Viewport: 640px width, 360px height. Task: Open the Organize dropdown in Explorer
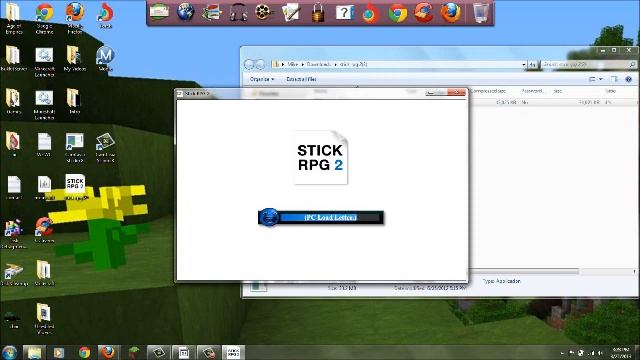[x=262, y=79]
